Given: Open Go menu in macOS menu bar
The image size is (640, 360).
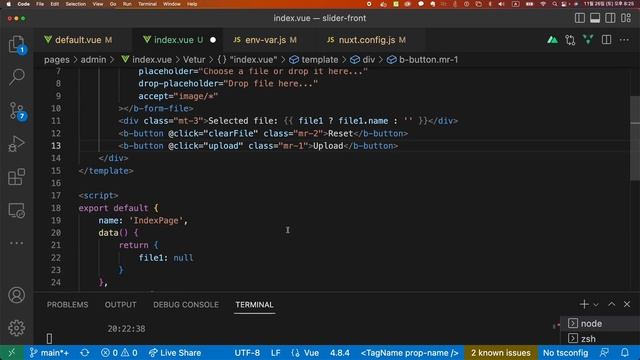Looking at the screenshot, I should pyautogui.click(x=113, y=4).
